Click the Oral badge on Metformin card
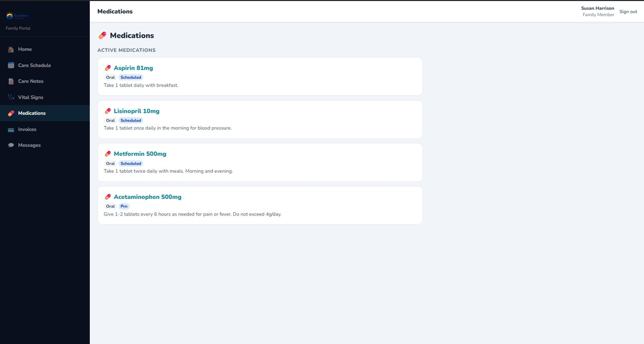The height and width of the screenshot is (344, 644). click(110, 163)
